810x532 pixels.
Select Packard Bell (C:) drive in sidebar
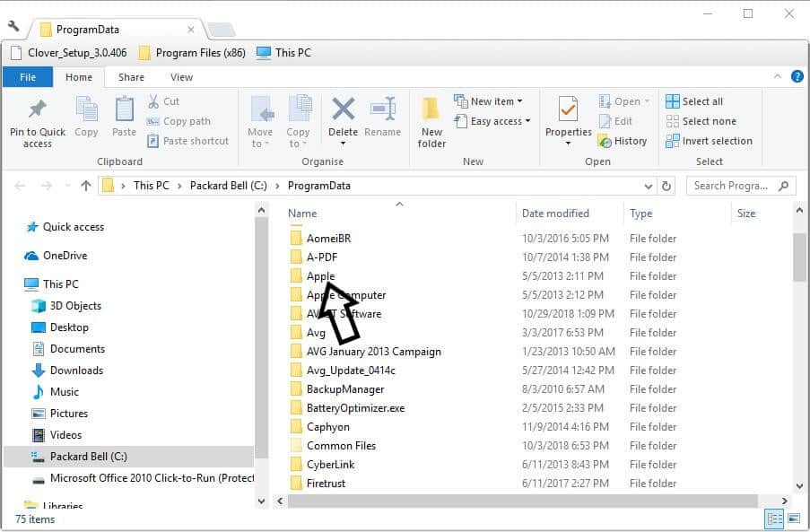point(129,457)
